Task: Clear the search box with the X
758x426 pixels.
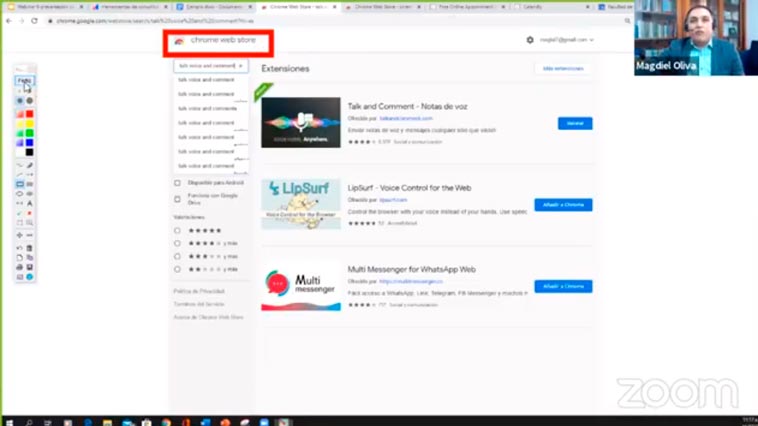Action: pyautogui.click(x=241, y=66)
